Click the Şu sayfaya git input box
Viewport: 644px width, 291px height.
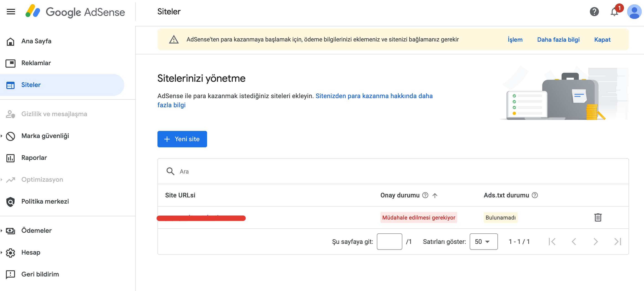389,242
